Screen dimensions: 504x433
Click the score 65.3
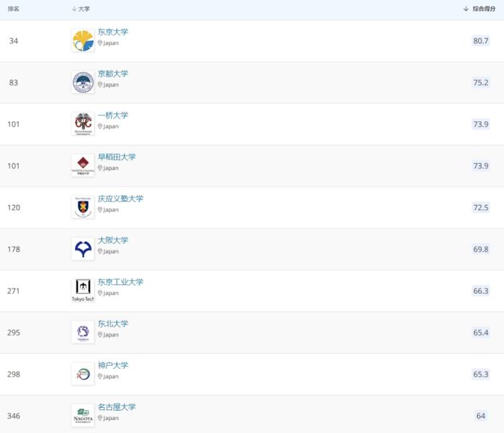click(x=480, y=374)
